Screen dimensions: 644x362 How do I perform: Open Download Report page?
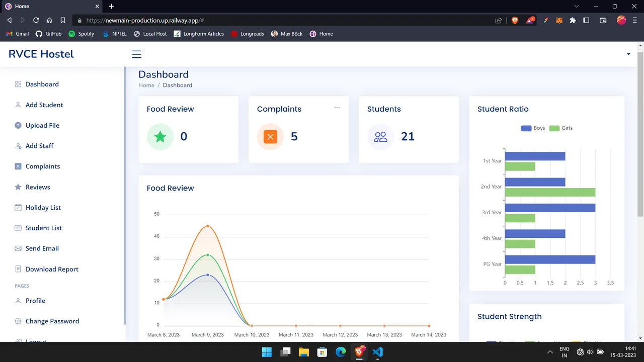pos(52,269)
